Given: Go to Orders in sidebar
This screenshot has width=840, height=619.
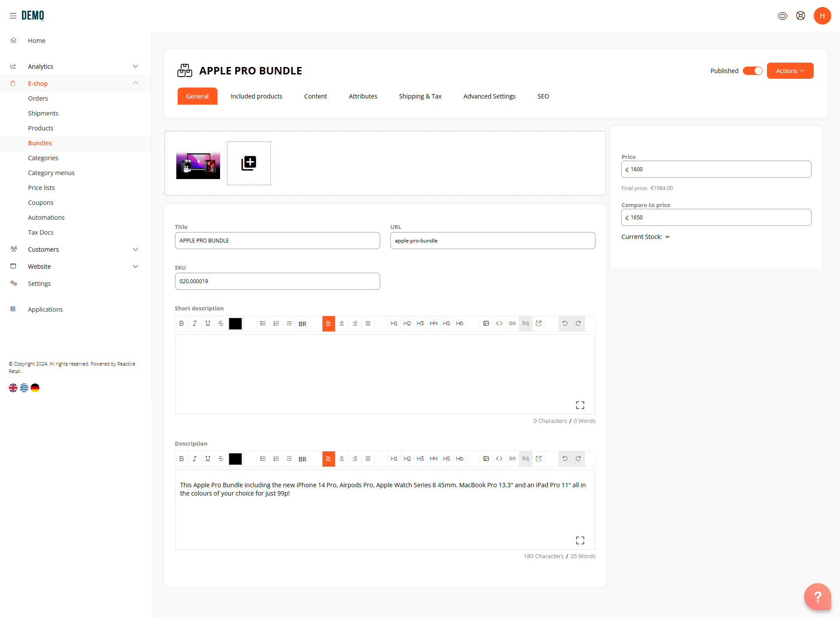Looking at the screenshot, I should click(x=38, y=98).
